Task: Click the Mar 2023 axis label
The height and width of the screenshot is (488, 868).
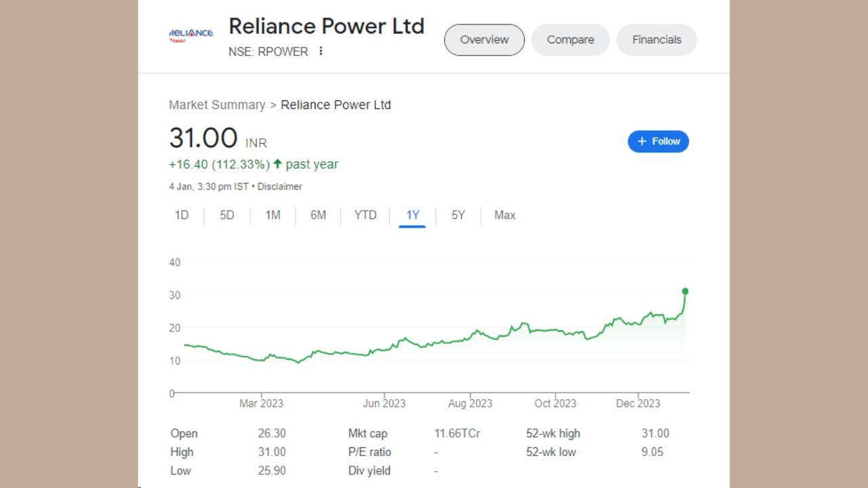Action: 261,403
